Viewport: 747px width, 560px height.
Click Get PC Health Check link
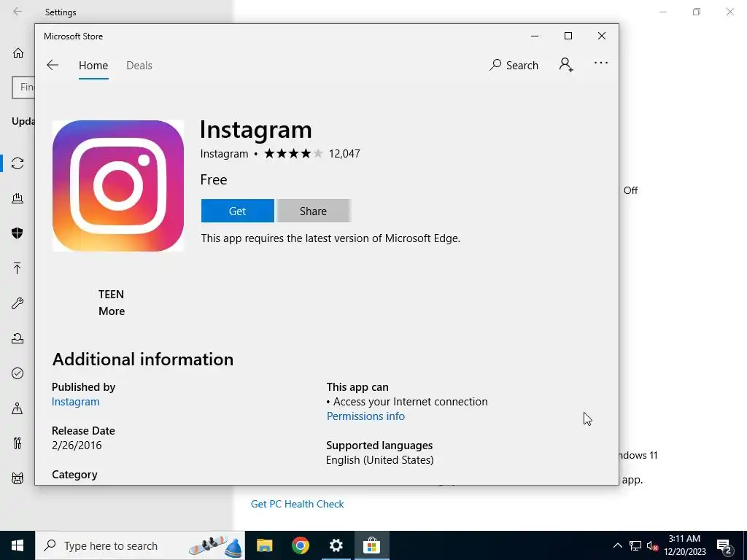point(298,504)
